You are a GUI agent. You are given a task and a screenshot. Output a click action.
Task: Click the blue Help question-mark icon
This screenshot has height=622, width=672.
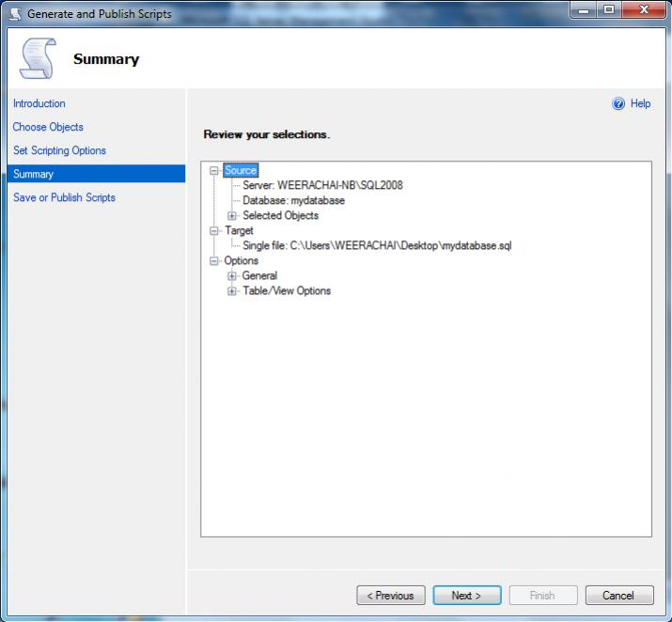[618, 103]
